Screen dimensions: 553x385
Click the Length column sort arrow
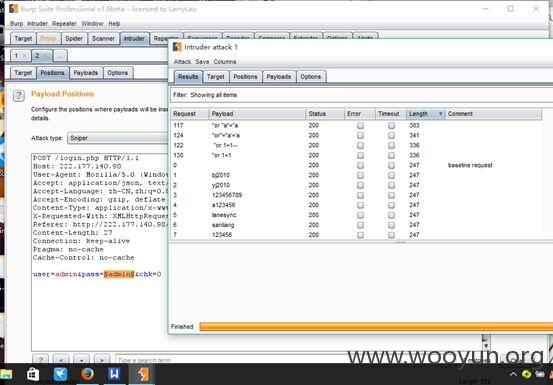tap(440, 114)
